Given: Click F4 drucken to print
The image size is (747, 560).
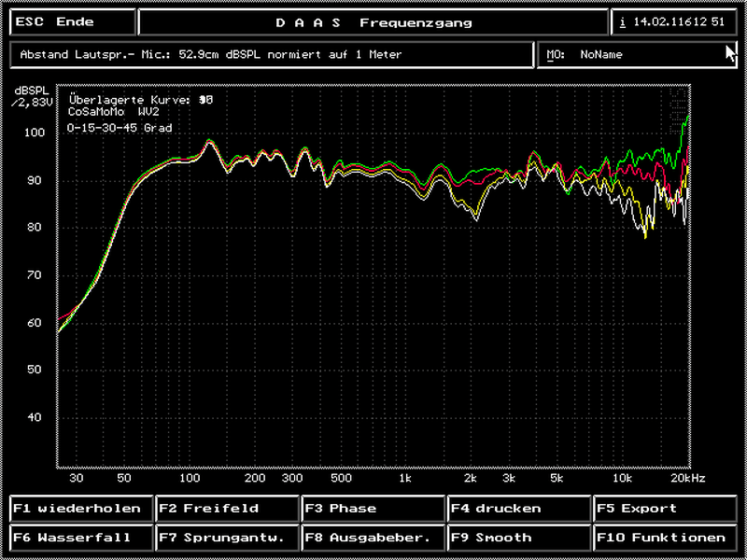Looking at the screenshot, I should 518,509.
